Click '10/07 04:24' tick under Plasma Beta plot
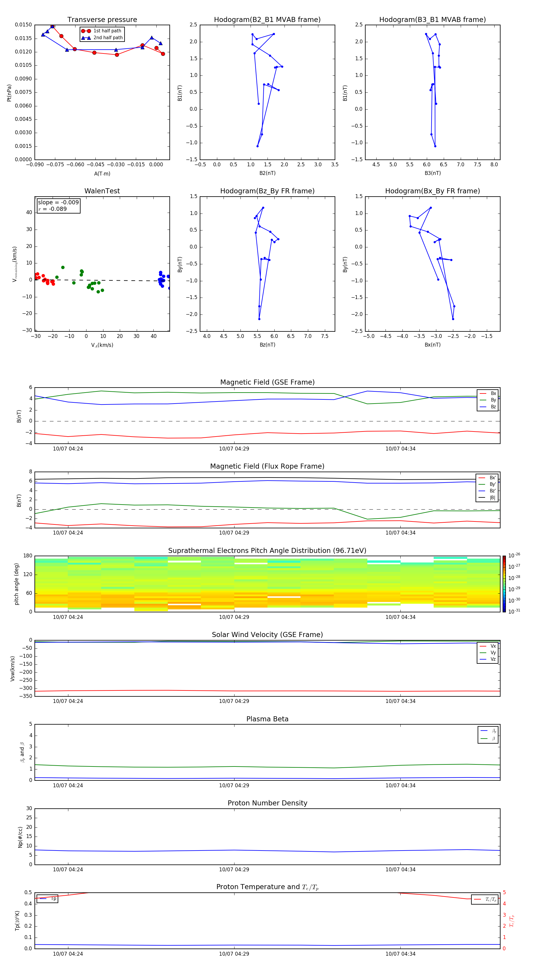Screen dimensions: 535x980 68,785
